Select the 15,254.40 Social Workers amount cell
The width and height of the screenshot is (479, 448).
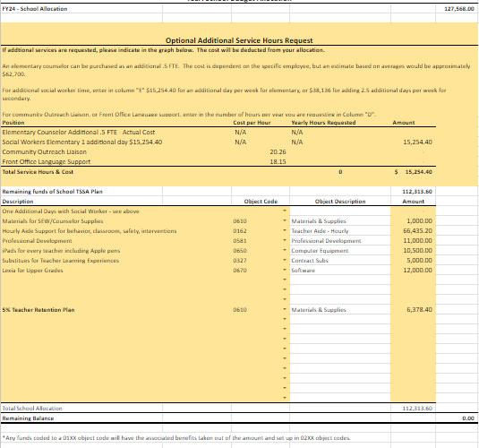tap(417, 142)
